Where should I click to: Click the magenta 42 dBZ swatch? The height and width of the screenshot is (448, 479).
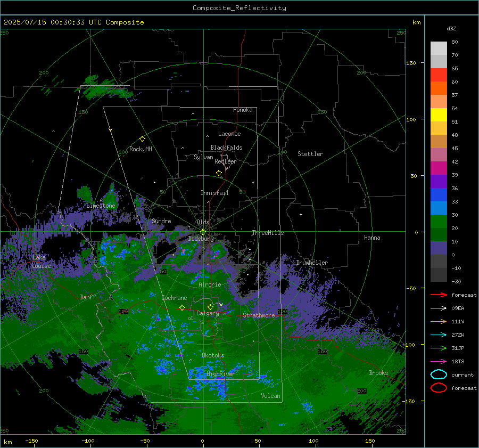(x=439, y=168)
